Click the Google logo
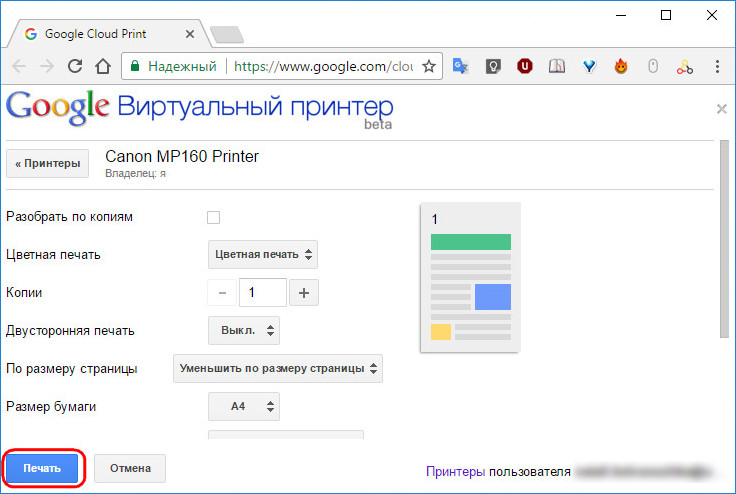The image size is (736, 494). tap(58, 108)
